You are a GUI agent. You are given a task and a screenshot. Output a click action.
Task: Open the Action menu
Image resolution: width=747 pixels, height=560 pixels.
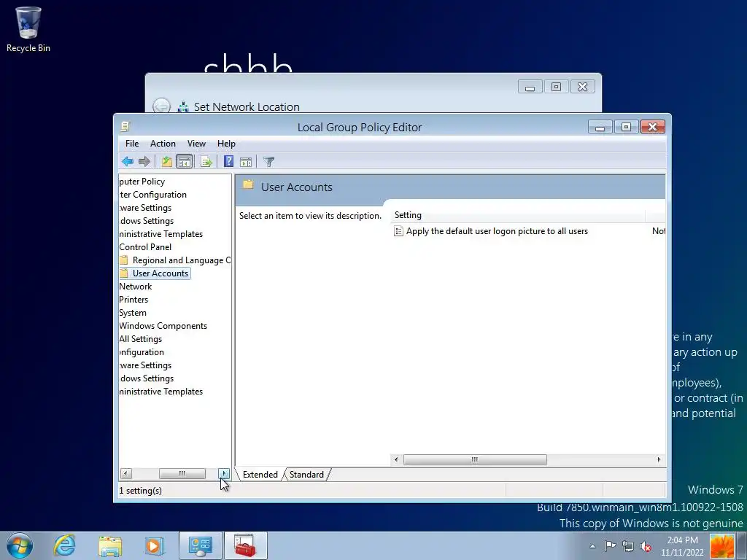click(163, 144)
